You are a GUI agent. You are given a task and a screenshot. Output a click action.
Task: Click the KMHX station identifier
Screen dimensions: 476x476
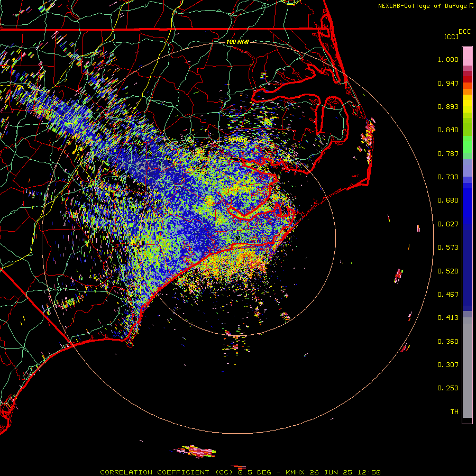[295, 472]
